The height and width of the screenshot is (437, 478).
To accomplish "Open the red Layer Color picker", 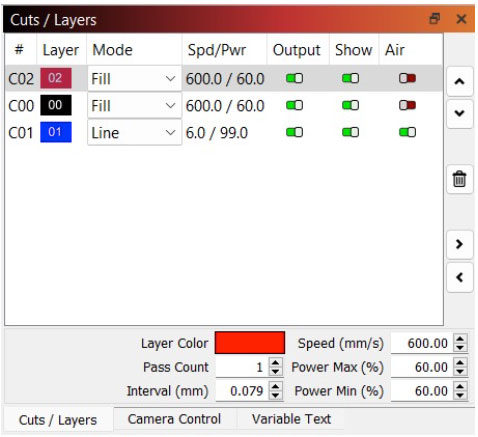I will pyautogui.click(x=250, y=342).
